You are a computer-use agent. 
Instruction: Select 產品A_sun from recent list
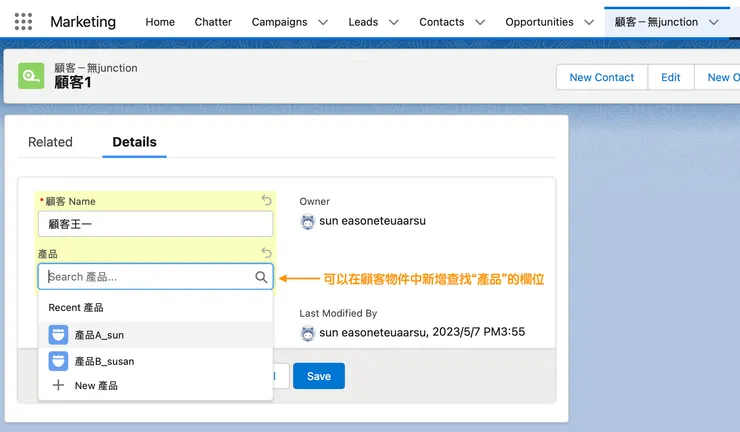coord(156,335)
